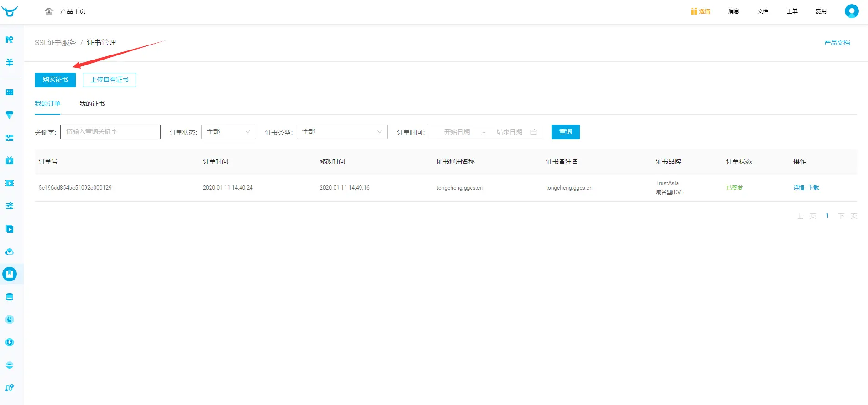Open the gift 邀请 invite link
Viewport: 868px width, 405px height.
[700, 11]
